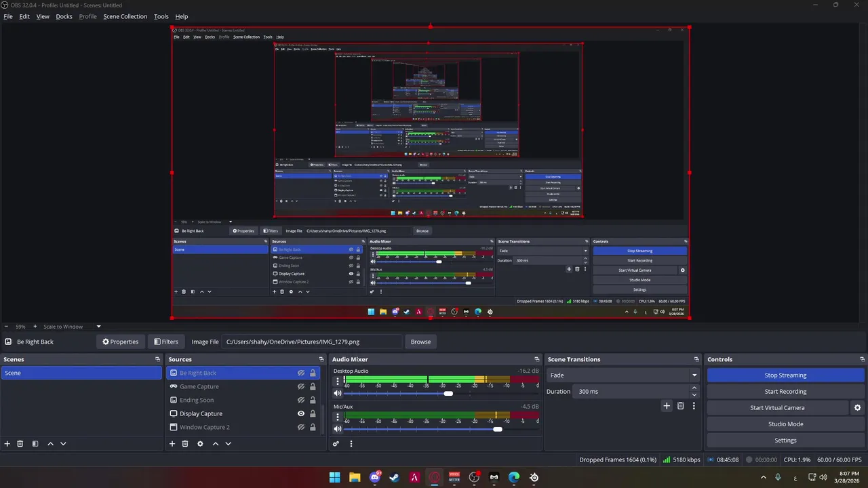
Task: Toggle lock on Ending Soon source
Action: 313,400
